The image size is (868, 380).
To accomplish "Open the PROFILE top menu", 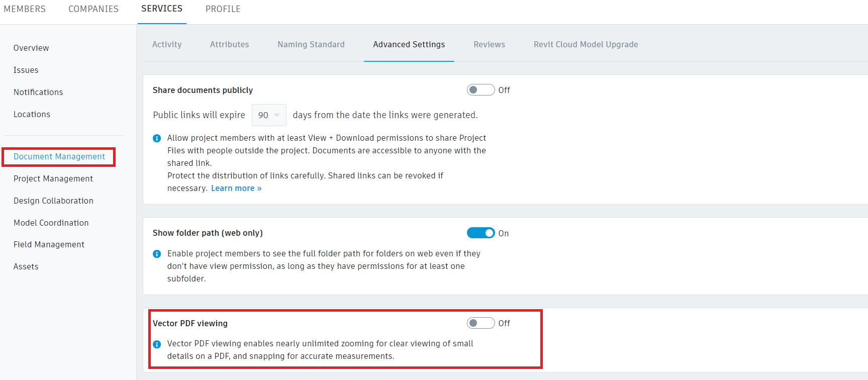I will (x=223, y=9).
